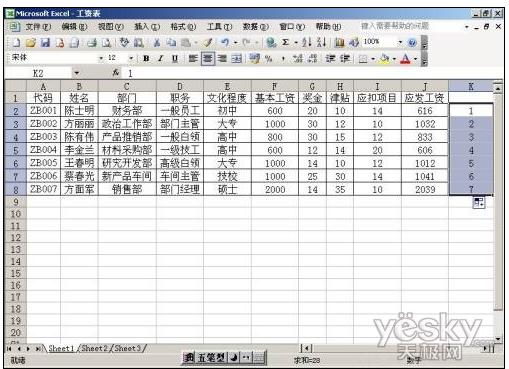The image size is (509, 369).
Task: Decrease decimal places
Action: (x=312, y=59)
